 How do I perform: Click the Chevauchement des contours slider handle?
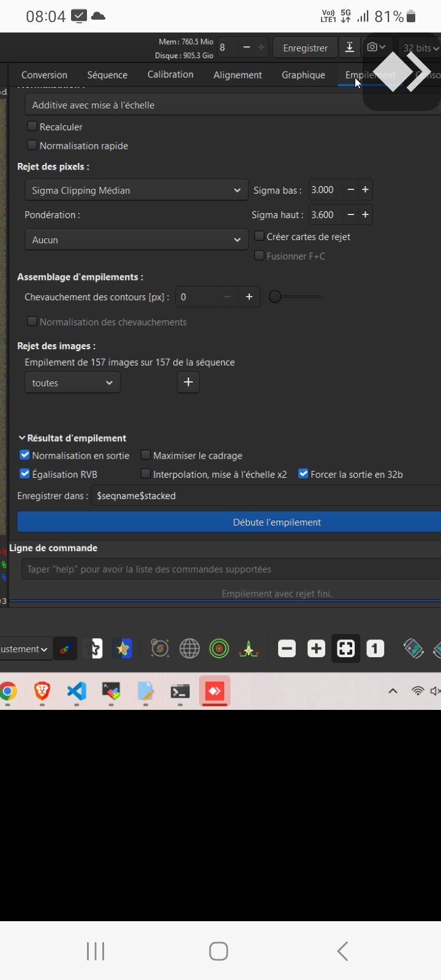(275, 296)
